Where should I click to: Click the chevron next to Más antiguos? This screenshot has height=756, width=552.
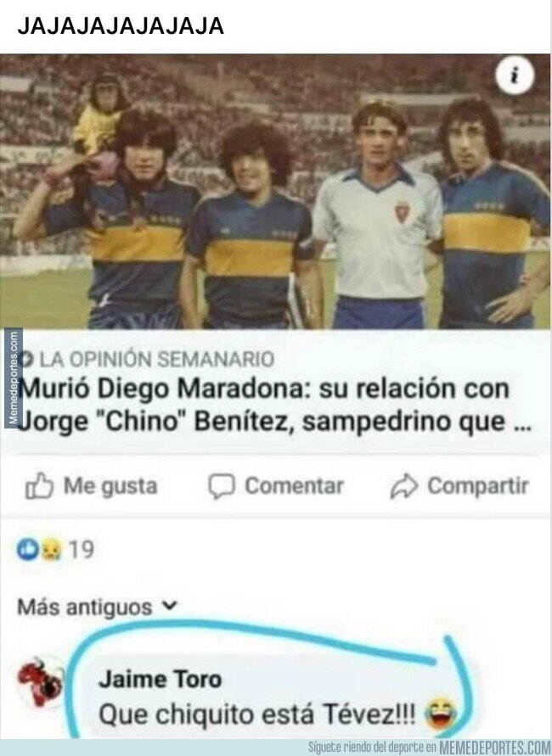[x=170, y=606]
